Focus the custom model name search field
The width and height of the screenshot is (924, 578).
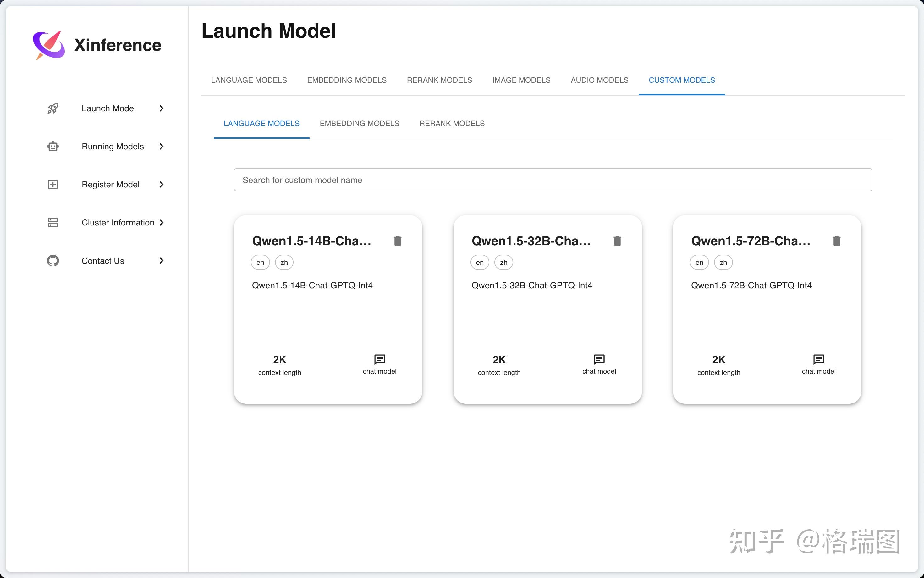552,180
